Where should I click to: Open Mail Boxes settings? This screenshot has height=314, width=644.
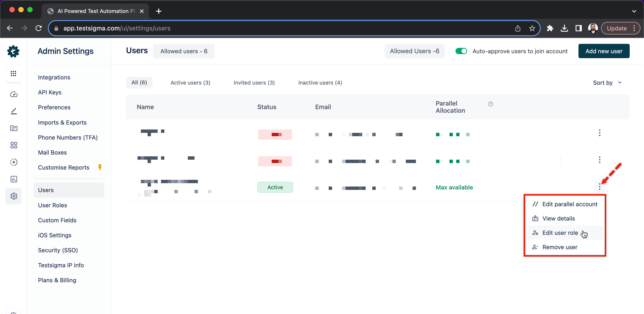tap(52, 153)
